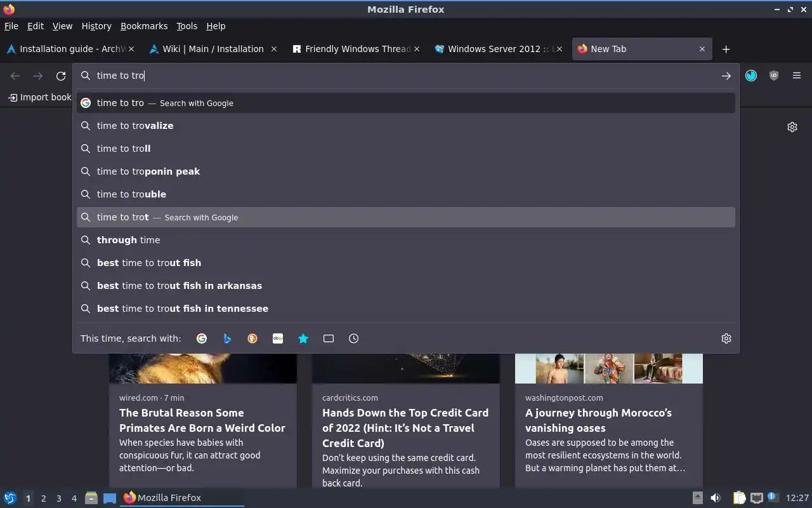Close the New Tab tab

(x=702, y=49)
